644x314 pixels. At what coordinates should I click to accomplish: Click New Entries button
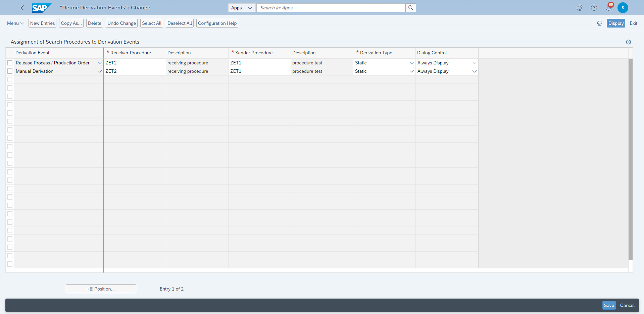click(42, 23)
